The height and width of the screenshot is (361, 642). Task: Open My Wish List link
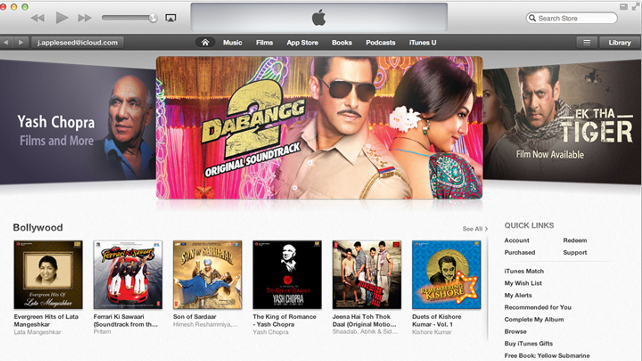523,283
